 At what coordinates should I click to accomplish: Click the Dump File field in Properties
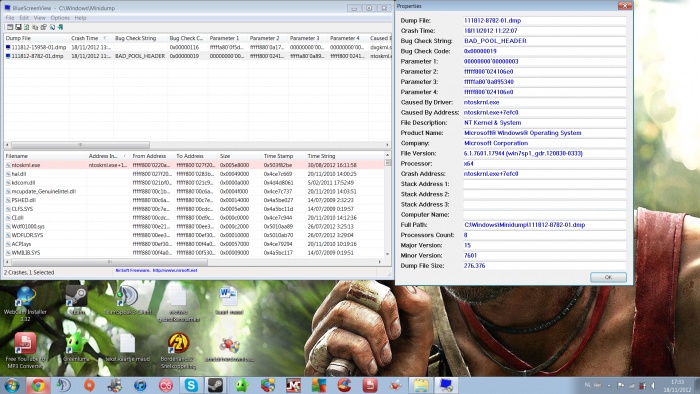click(x=544, y=21)
